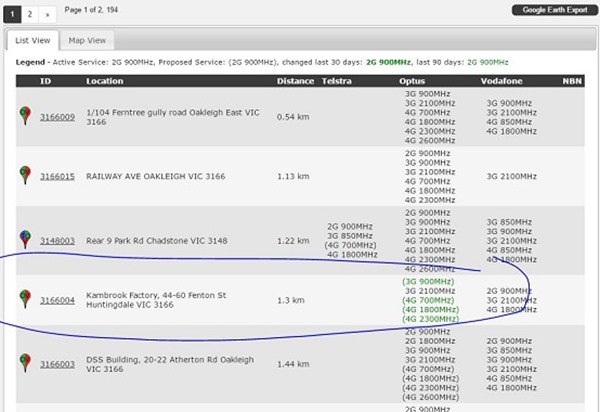The width and height of the screenshot is (600, 412).
Task: Click the Optus column header
Action: point(412,81)
